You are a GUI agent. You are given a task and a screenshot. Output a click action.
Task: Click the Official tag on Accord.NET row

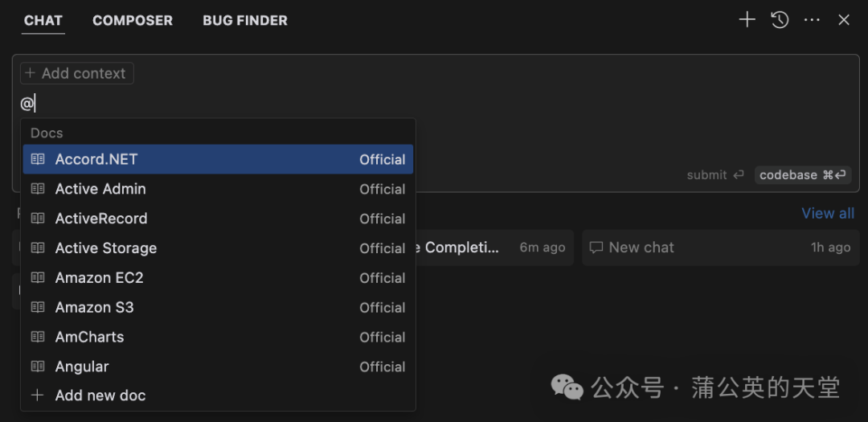click(383, 159)
